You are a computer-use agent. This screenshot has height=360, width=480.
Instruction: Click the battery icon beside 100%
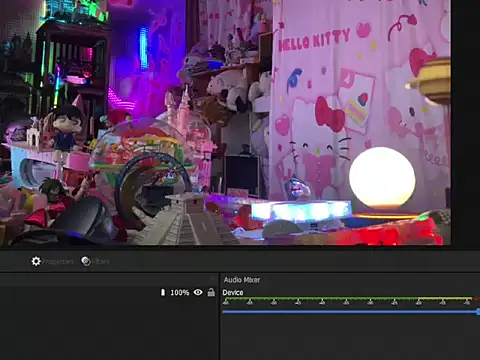tap(163, 292)
